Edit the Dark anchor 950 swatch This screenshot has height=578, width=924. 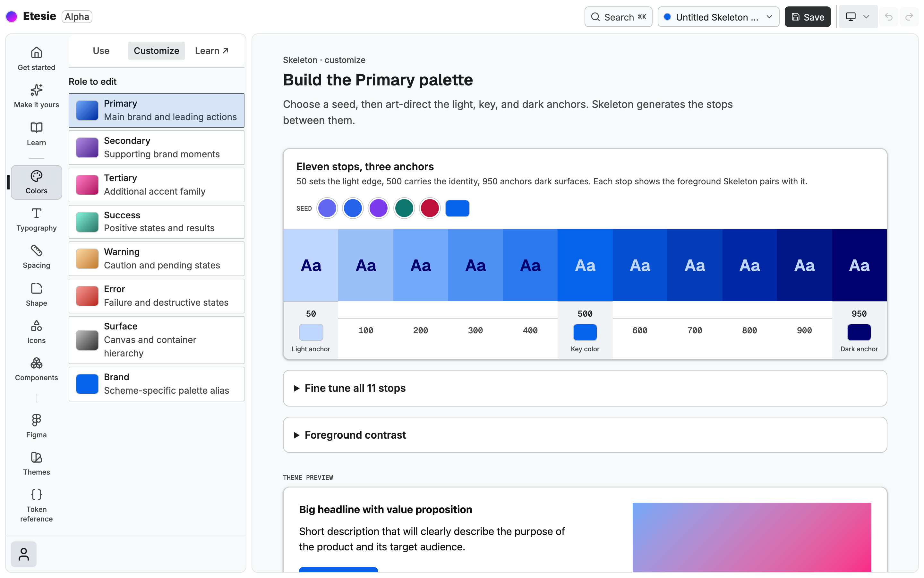pos(859,332)
